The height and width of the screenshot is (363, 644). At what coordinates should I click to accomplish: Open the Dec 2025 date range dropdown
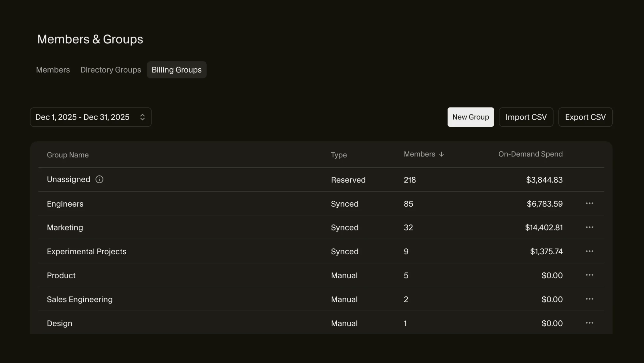click(82, 117)
